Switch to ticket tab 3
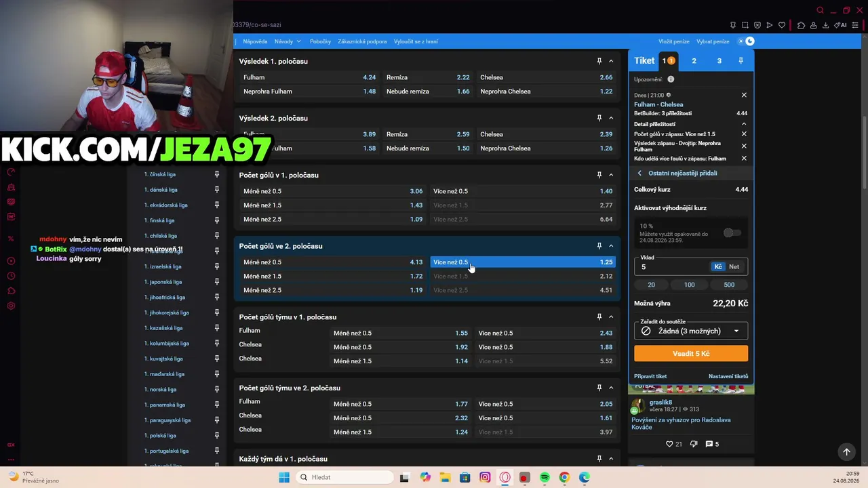This screenshot has width=868, height=488. [x=719, y=60]
